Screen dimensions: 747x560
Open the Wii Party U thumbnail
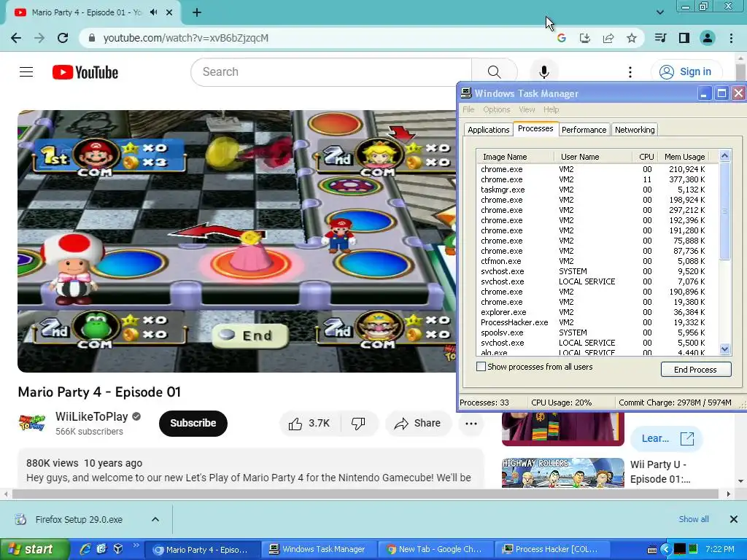click(562, 472)
